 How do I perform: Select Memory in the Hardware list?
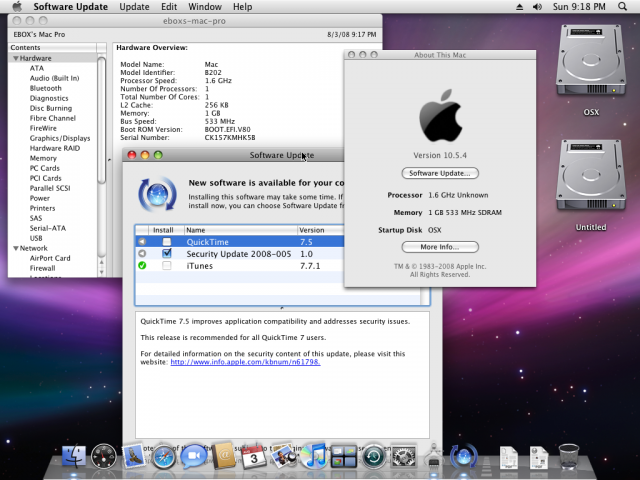(x=43, y=158)
